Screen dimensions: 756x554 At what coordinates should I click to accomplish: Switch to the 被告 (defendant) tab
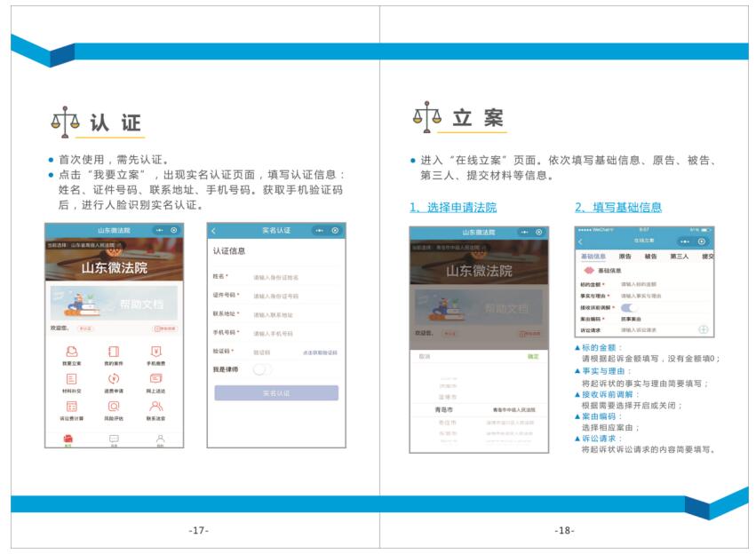click(x=651, y=257)
